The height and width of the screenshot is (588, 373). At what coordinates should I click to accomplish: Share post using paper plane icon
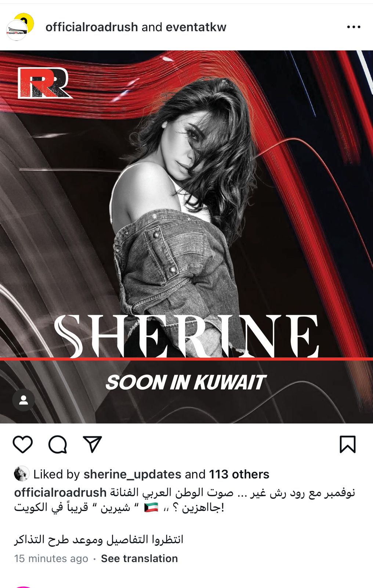coord(92,444)
